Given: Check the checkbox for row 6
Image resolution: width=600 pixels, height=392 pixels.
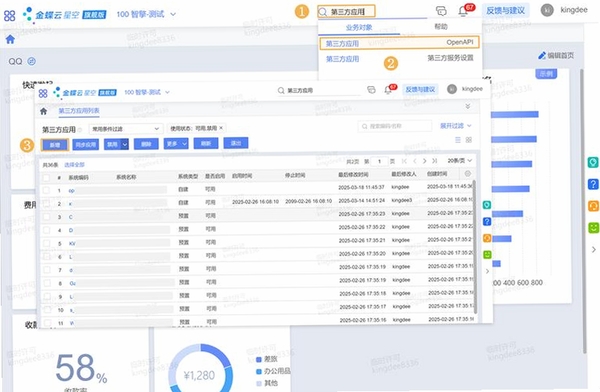Looking at the screenshot, I should [x=47, y=256].
